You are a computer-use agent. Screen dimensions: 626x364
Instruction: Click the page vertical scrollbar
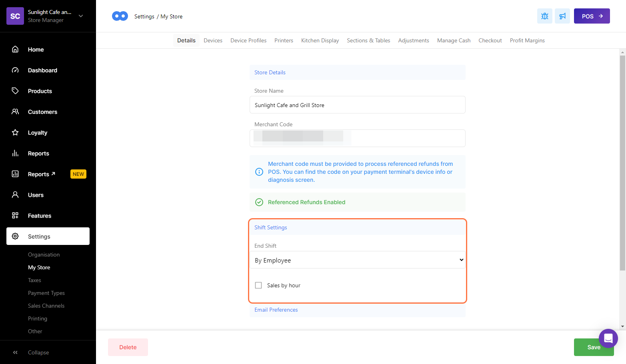pyautogui.click(x=622, y=160)
